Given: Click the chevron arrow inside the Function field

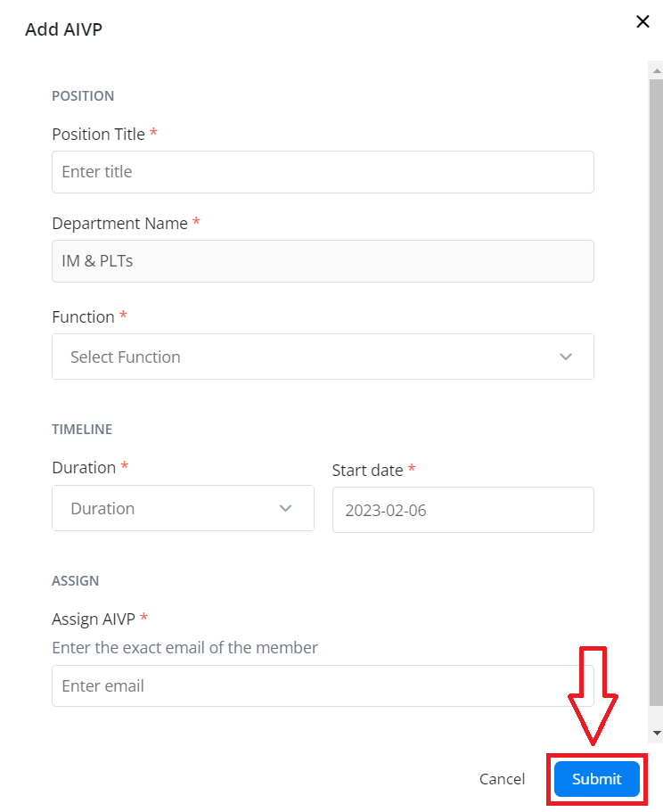Looking at the screenshot, I should click(x=565, y=357).
